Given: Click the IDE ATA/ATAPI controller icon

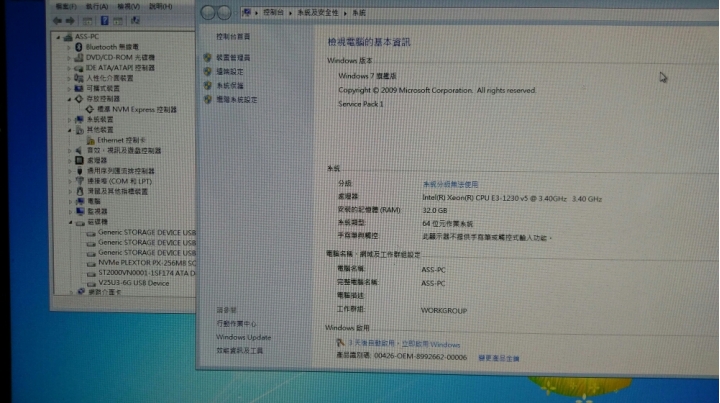Looking at the screenshot, I should pyautogui.click(x=79, y=68).
